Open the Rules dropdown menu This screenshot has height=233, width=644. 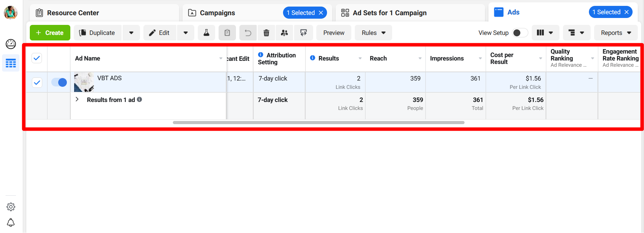click(x=373, y=33)
